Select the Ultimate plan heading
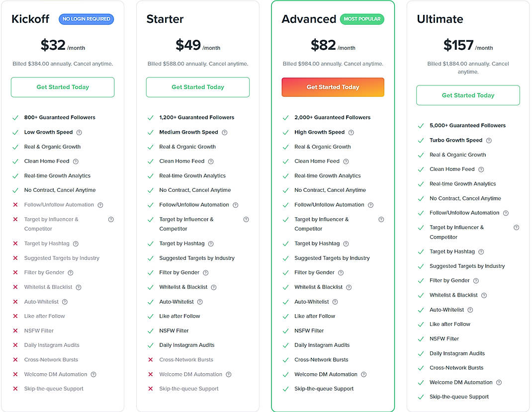The width and height of the screenshot is (532, 412). coord(440,19)
